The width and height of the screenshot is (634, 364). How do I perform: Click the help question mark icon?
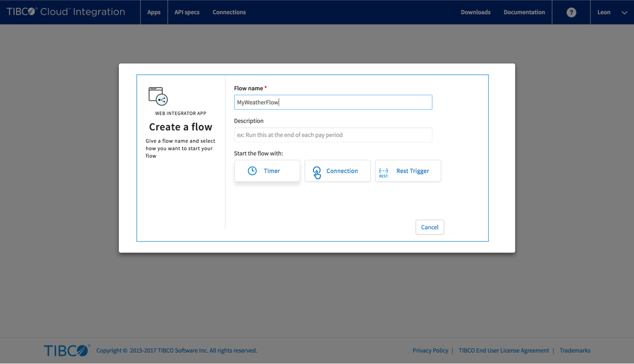pyautogui.click(x=571, y=13)
